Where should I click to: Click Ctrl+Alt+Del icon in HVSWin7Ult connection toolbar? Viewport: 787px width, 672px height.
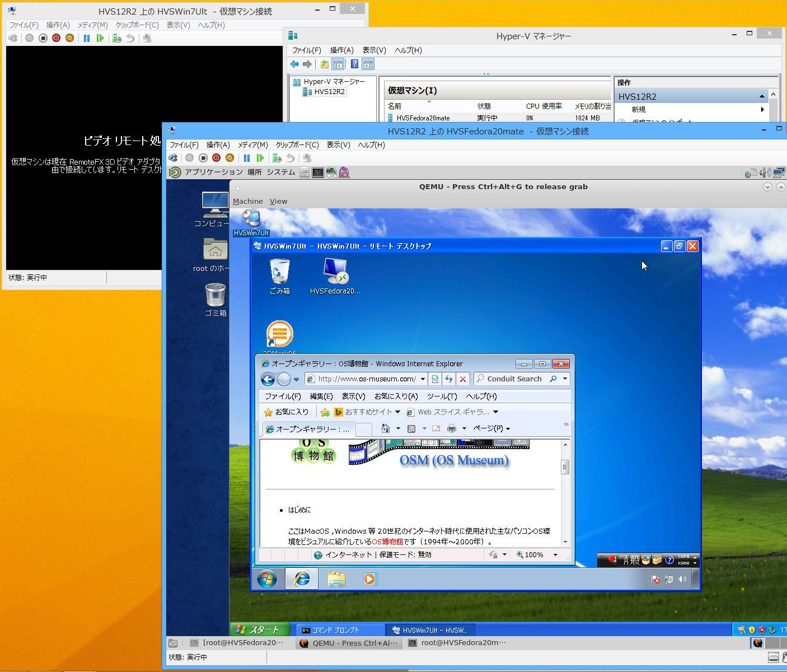(x=13, y=38)
